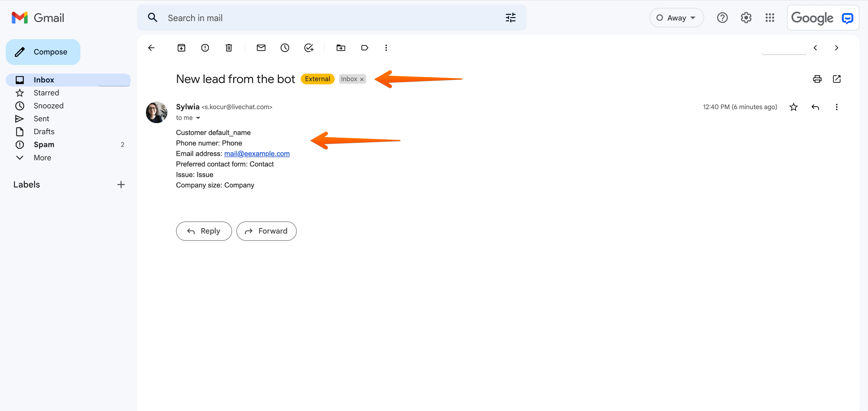Click the back to inbox arrow

(151, 48)
